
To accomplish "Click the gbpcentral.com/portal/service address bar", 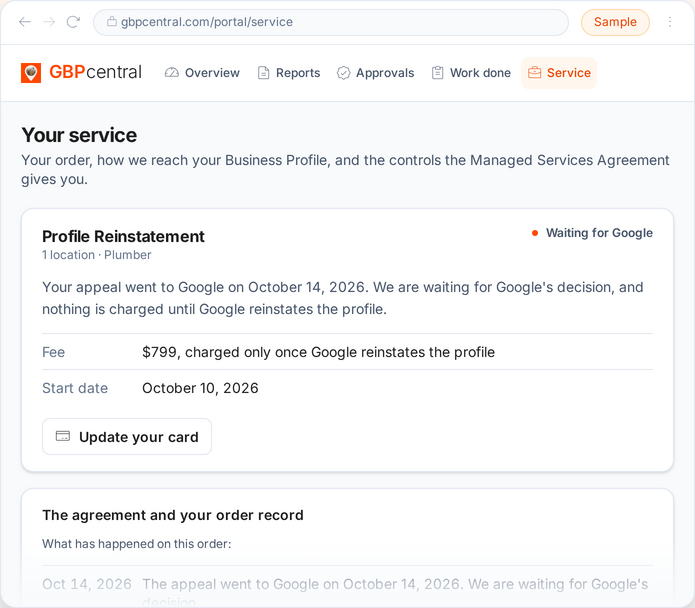I will (x=331, y=22).
